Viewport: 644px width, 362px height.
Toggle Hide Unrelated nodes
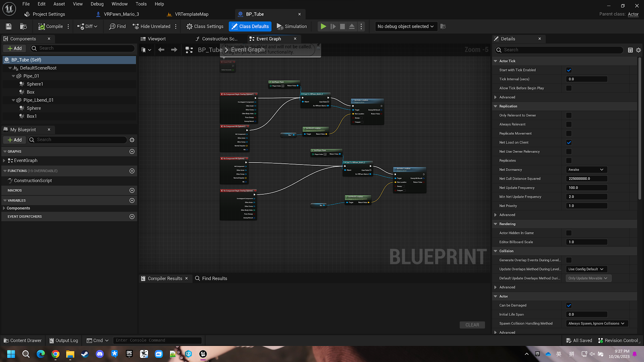click(x=152, y=27)
